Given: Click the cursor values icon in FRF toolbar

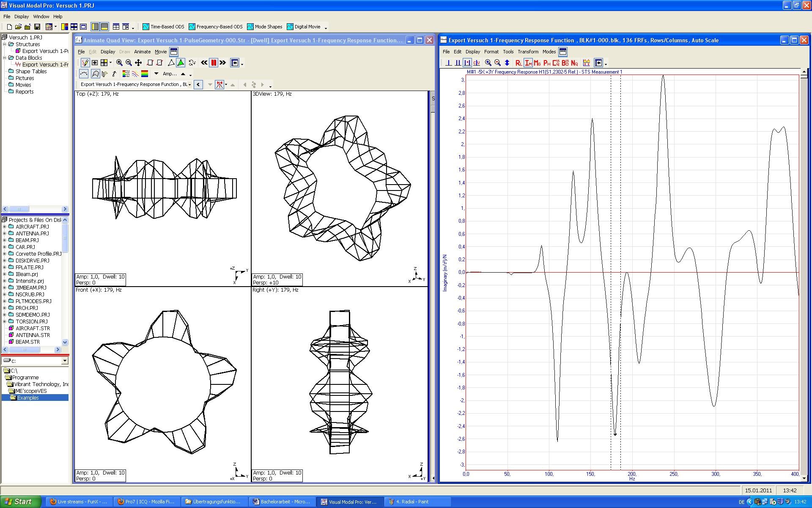Looking at the screenshot, I should (477, 63).
